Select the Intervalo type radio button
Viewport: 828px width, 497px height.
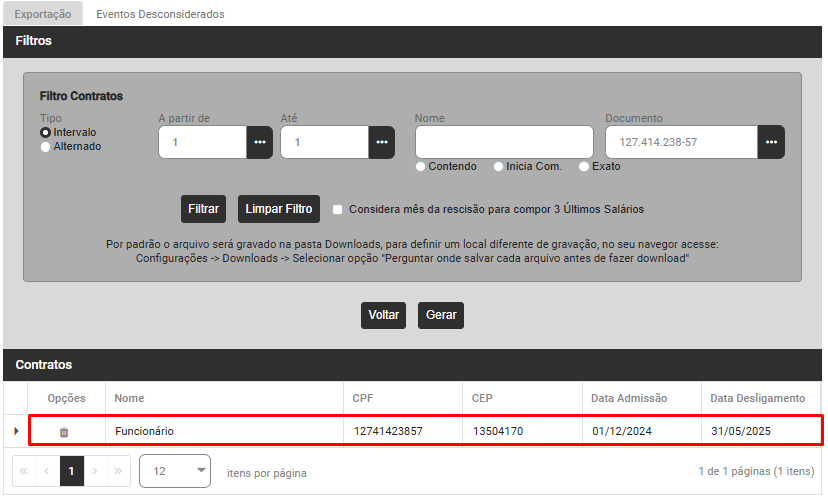[45, 133]
